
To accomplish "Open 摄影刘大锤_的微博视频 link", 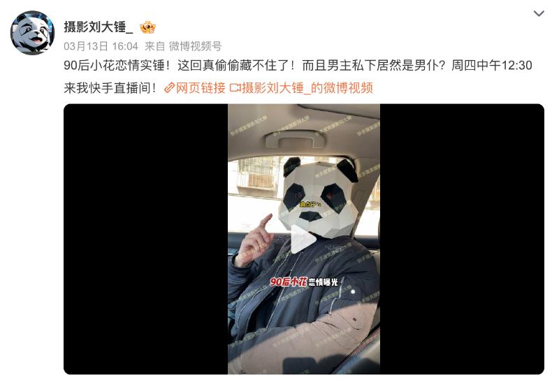I will [307, 87].
